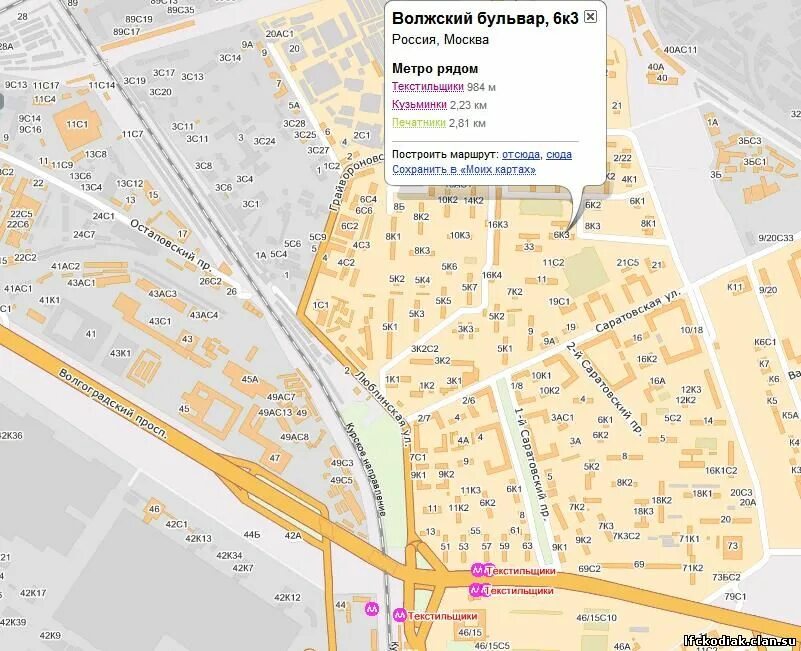The image size is (801, 651).
Task: Click the Люблинская ул. street label
Action: click(x=382, y=408)
